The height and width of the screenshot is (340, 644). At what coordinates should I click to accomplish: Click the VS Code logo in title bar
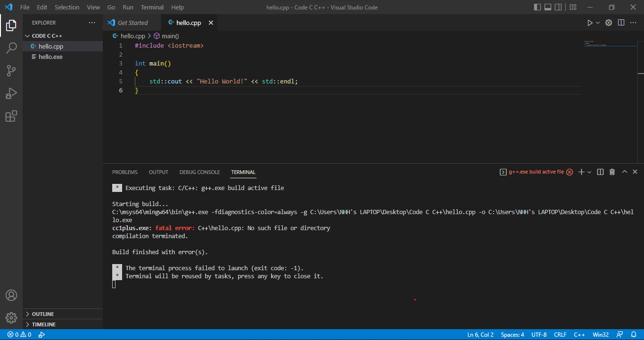point(8,7)
